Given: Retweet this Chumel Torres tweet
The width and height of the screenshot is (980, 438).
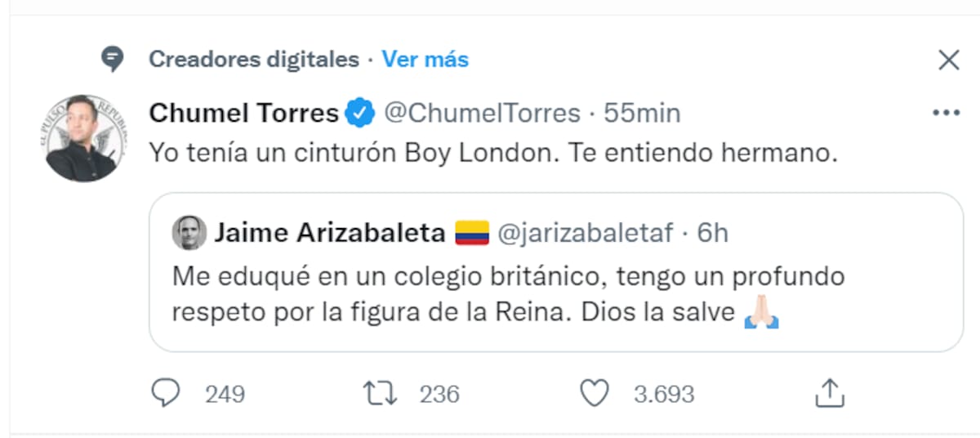Looking at the screenshot, I should pos(381,395).
